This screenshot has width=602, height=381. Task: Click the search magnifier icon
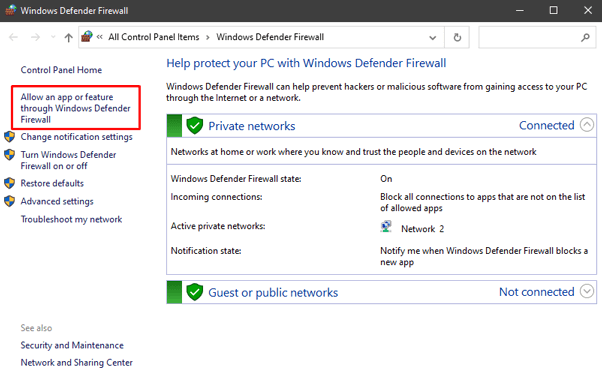[x=585, y=37]
